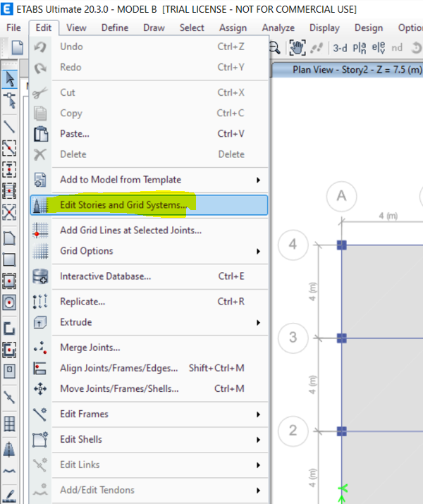Open the View menu

click(76, 27)
